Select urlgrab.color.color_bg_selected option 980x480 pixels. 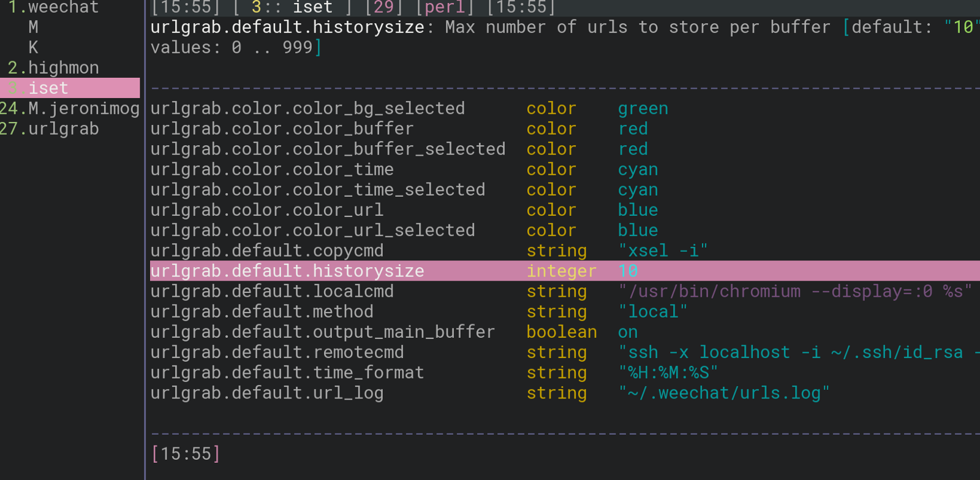pos(307,109)
